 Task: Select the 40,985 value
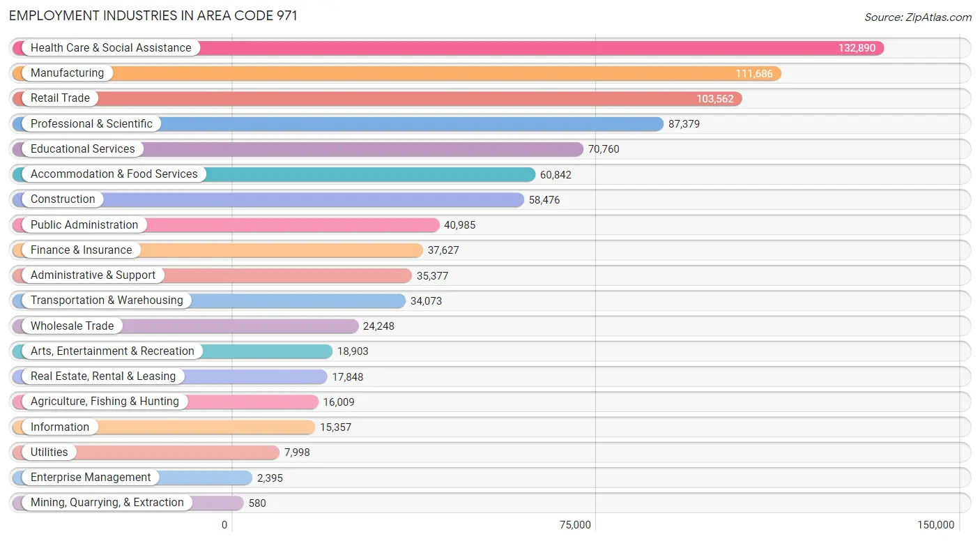click(x=460, y=225)
